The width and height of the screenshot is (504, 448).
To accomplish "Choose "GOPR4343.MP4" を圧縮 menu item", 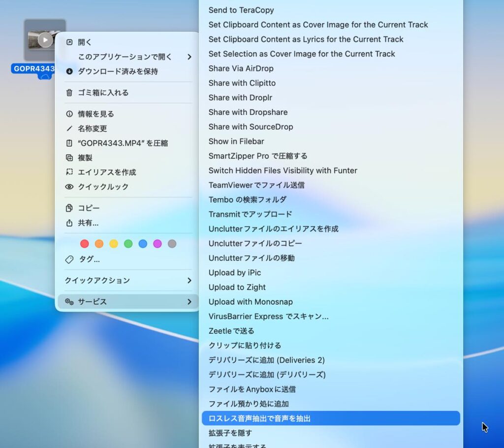I will (x=123, y=143).
